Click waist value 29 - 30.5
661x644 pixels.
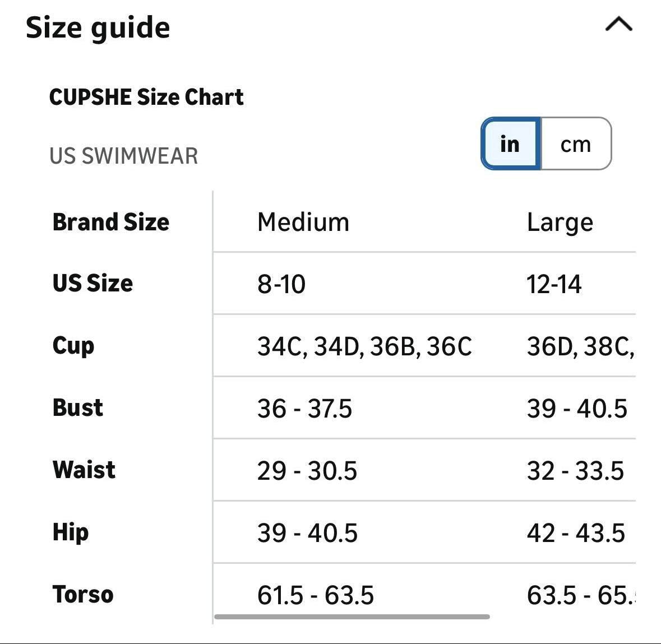[307, 471]
